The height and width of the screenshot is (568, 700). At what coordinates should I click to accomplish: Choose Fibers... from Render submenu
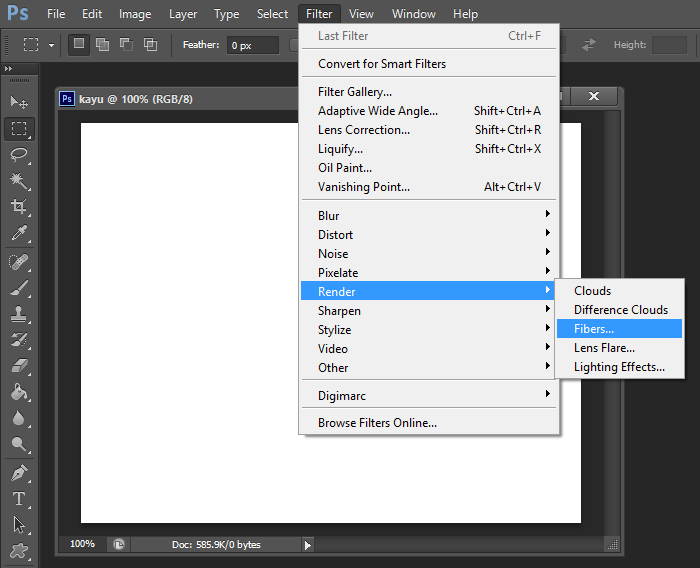619,329
